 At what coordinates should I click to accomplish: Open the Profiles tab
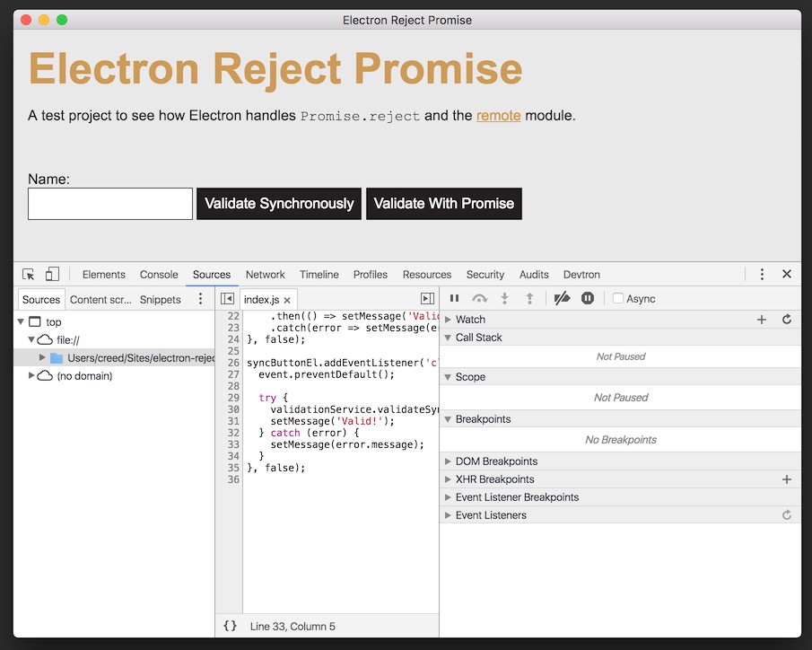(371, 275)
